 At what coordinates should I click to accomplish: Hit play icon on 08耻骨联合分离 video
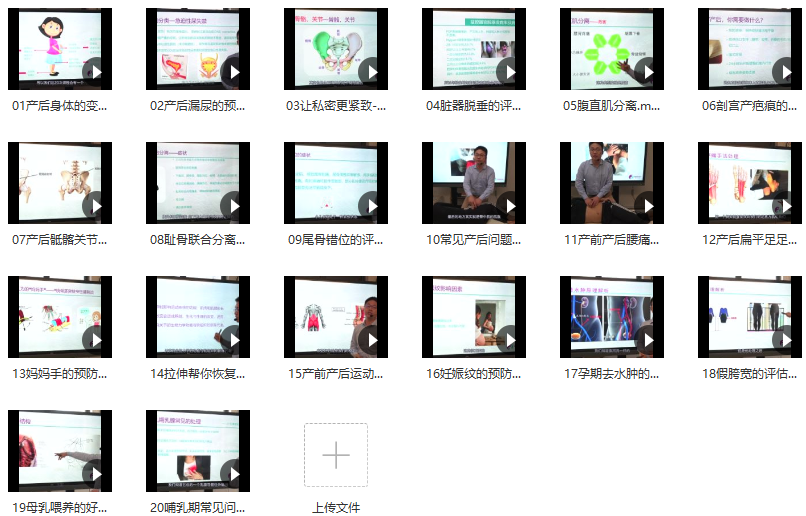coord(233,206)
